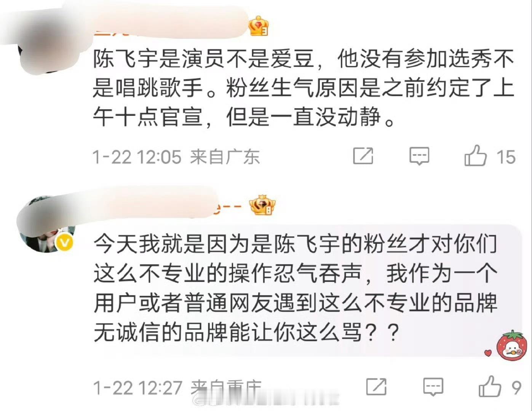Tap the 来自广东 location label
Screen dimensions: 532x411
click(x=225, y=157)
